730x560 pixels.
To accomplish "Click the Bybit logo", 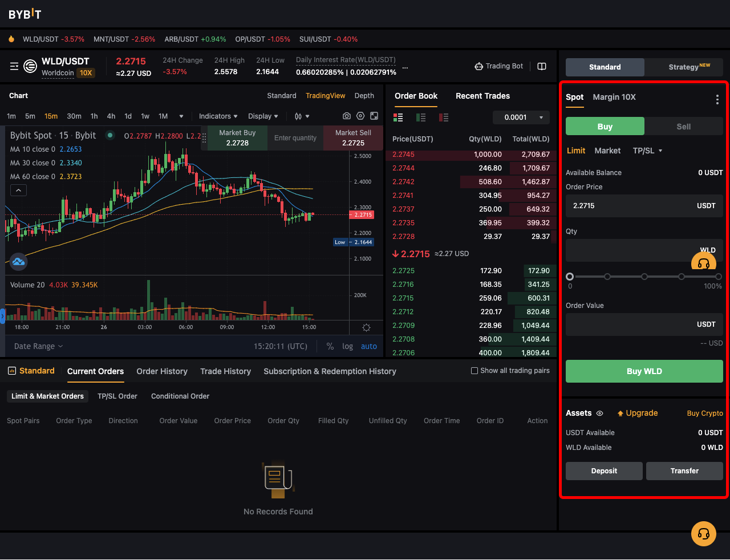I will coord(25,14).
